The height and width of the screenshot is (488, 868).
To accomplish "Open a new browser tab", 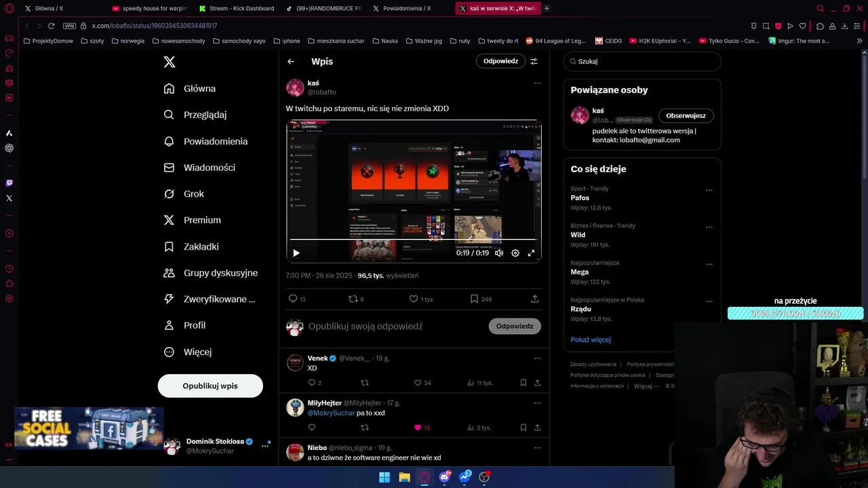I will click(547, 8).
